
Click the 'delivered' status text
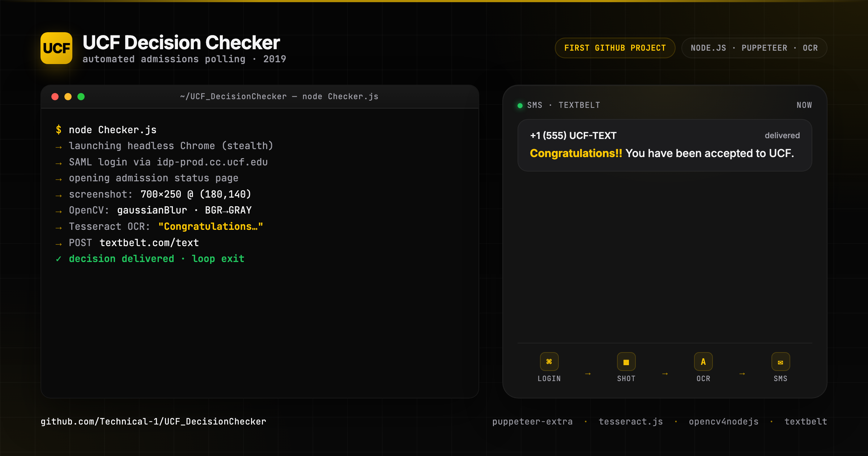[x=782, y=136]
